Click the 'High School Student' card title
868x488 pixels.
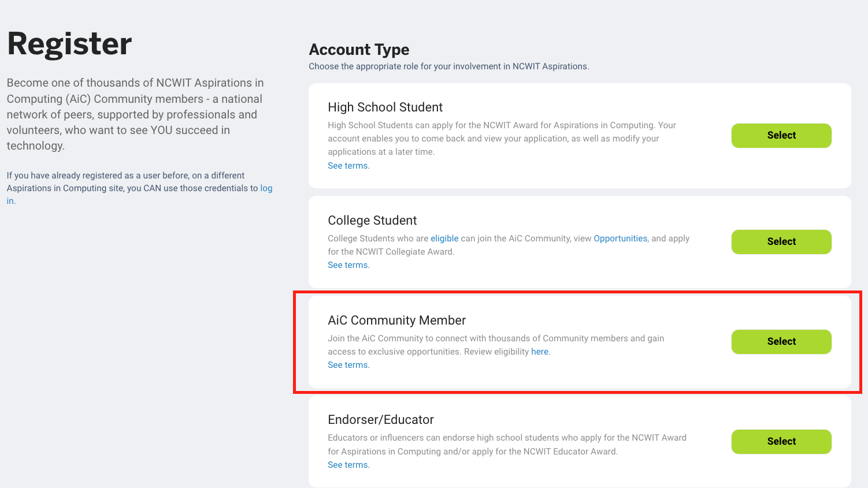(385, 107)
